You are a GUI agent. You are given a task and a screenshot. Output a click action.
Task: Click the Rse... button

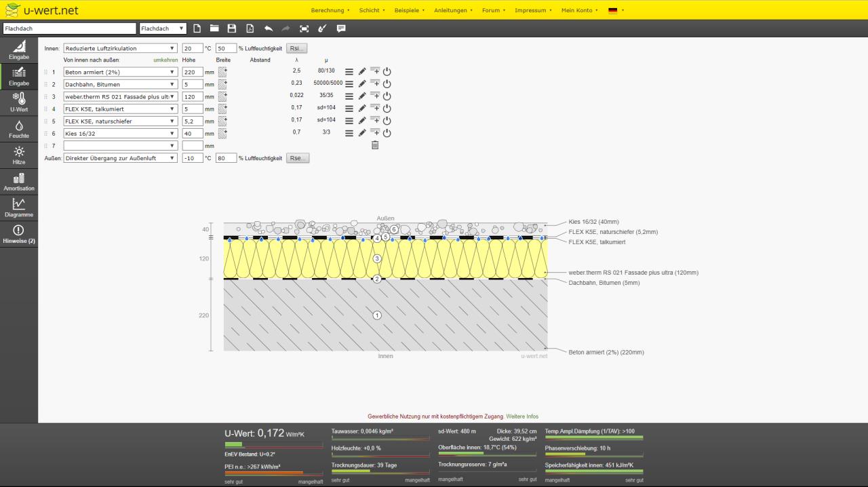(x=298, y=158)
